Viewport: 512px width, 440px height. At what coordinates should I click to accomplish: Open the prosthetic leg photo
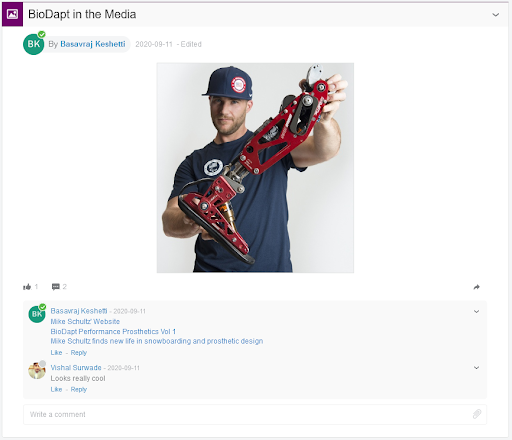pyautogui.click(x=255, y=168)
